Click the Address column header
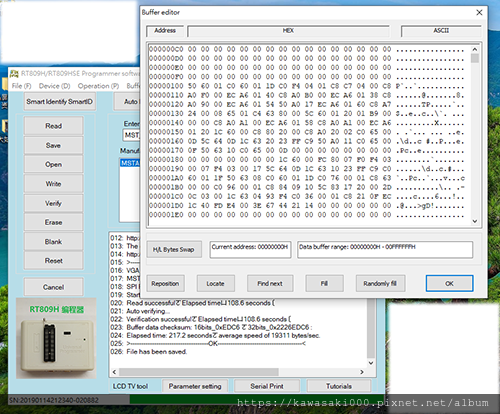This screenshot has height=414, width=500. coord(165,30)
